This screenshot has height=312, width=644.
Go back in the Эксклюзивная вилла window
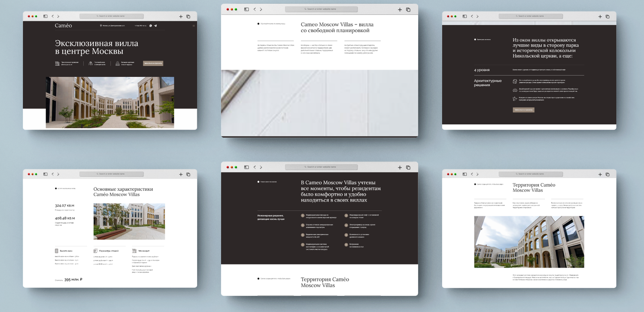53,16
